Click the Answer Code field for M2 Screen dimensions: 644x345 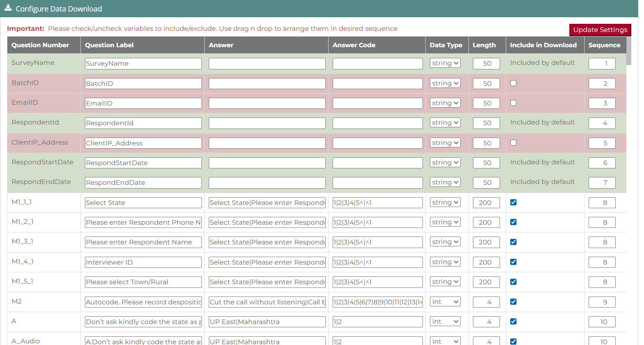point(377,302)
